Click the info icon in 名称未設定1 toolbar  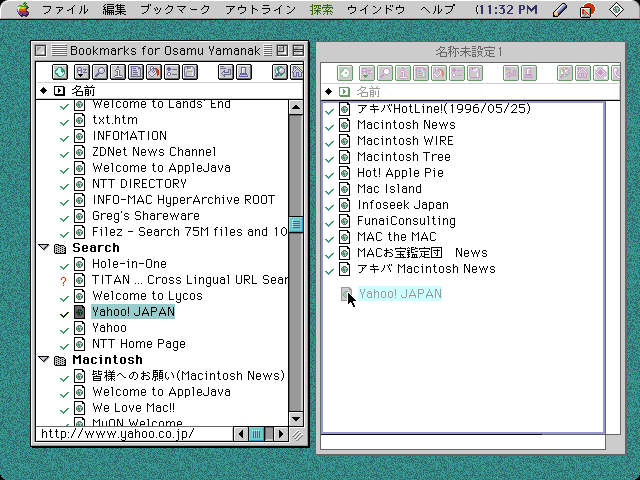point(402,73)
